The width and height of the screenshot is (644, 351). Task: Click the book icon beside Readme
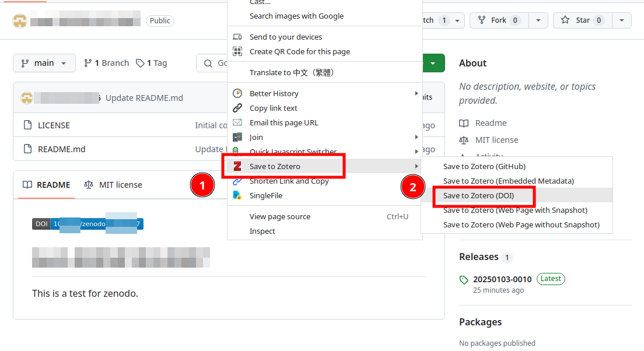tap(464, 123)
